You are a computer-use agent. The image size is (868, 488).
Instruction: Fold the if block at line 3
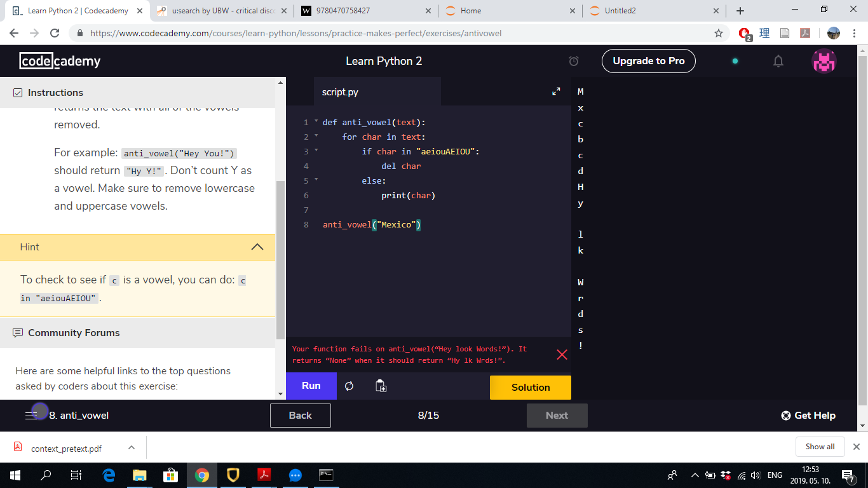tap(316, 151)
